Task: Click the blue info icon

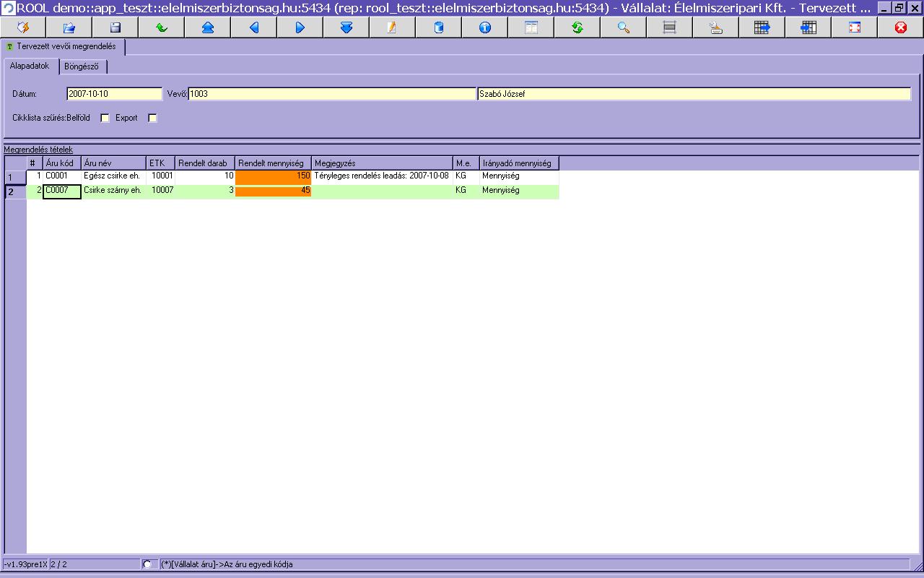Action: click(x=485, y=27)
